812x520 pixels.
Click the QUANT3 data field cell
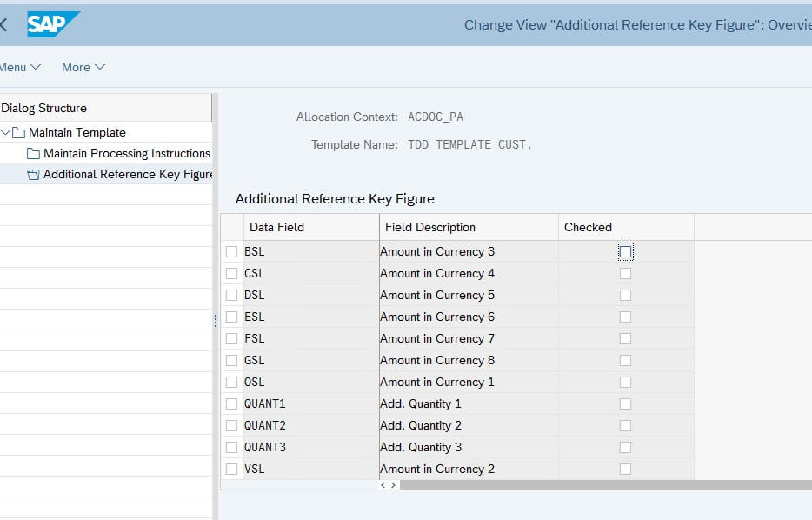[x=311, y=448]
